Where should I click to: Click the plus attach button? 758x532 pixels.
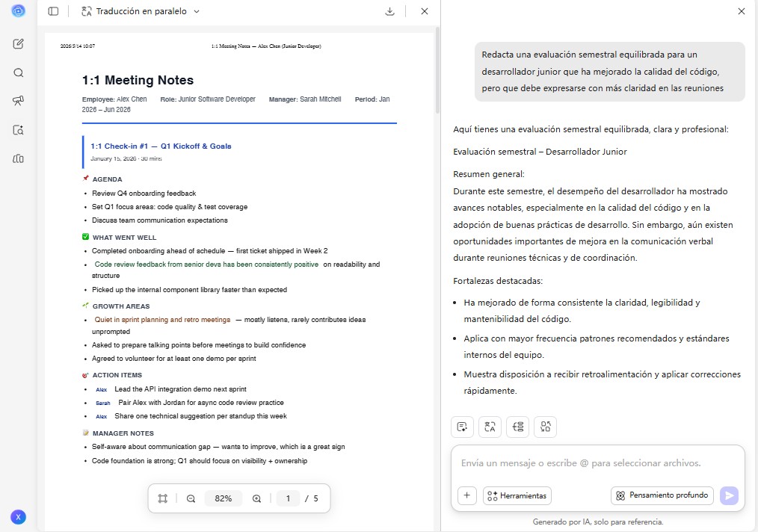click(x=467, y=495)
